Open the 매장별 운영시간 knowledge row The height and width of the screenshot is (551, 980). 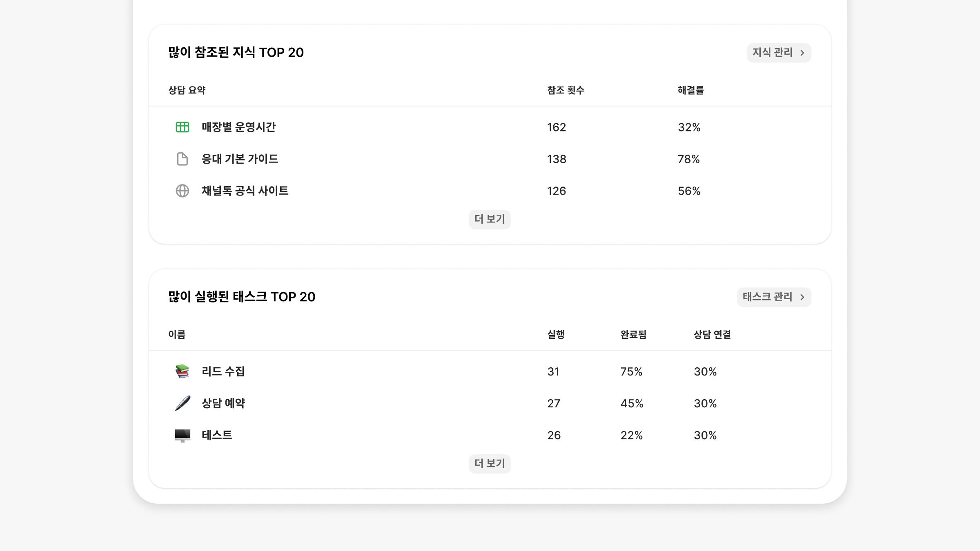coord(238,127)
